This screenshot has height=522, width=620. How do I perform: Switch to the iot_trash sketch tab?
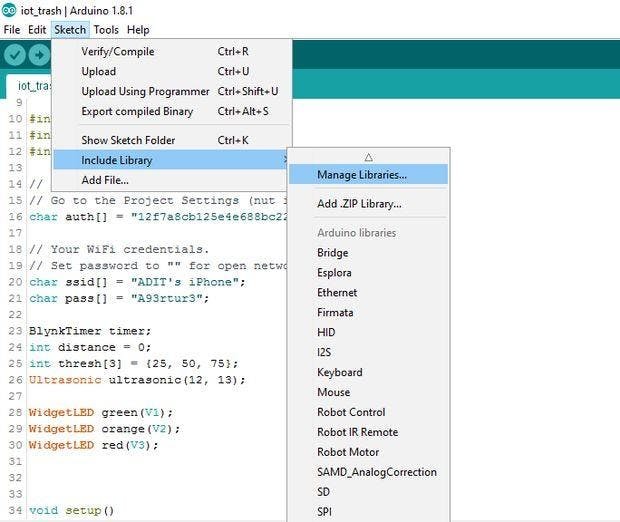pos(30,86)
